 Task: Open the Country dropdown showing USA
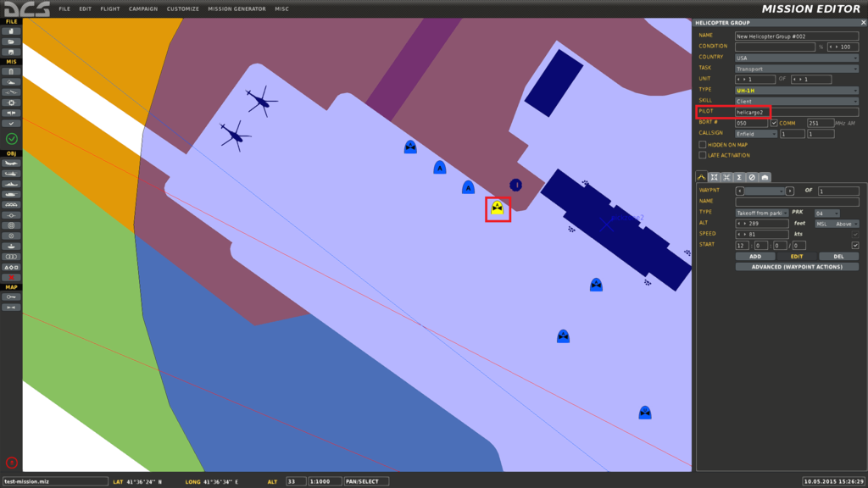pos(796,58)
